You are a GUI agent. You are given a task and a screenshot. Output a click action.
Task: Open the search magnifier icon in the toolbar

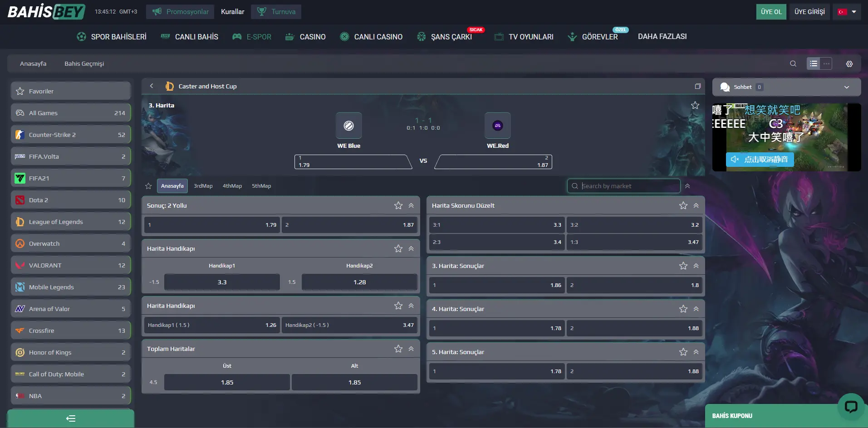[793, 64]
